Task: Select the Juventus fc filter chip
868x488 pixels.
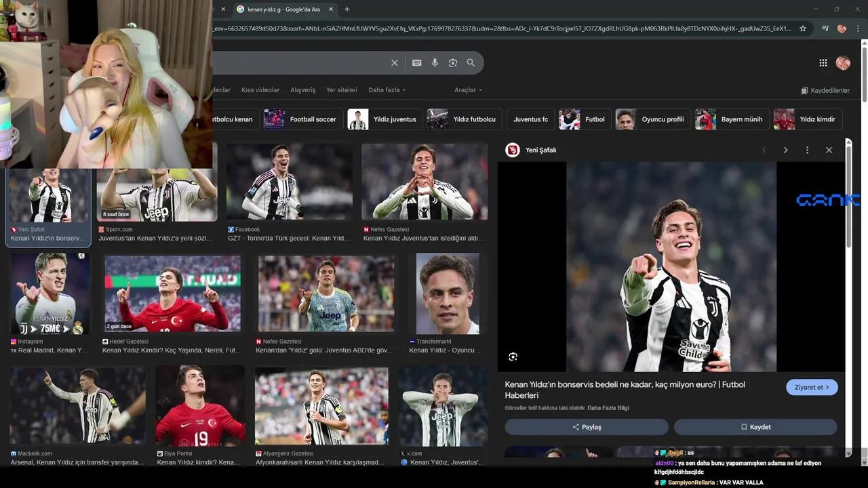Action: coord(530,119)
